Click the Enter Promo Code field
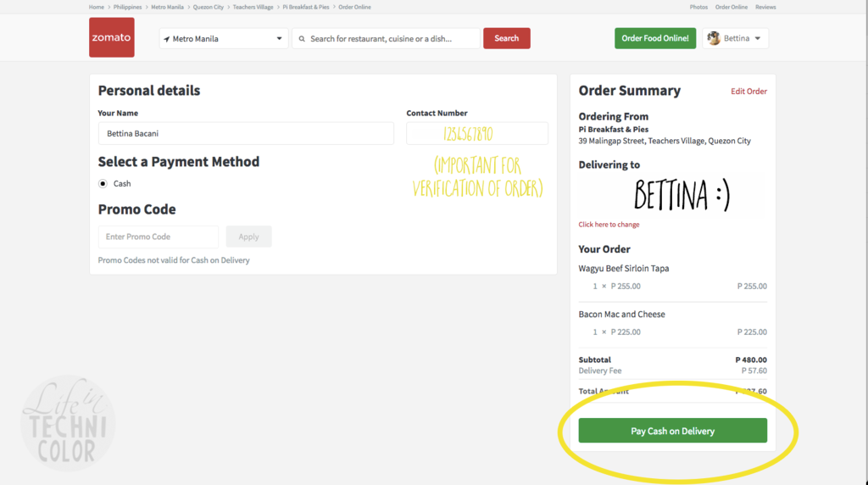868x485 pixels. pyautogui.click(x=159, y=237)
